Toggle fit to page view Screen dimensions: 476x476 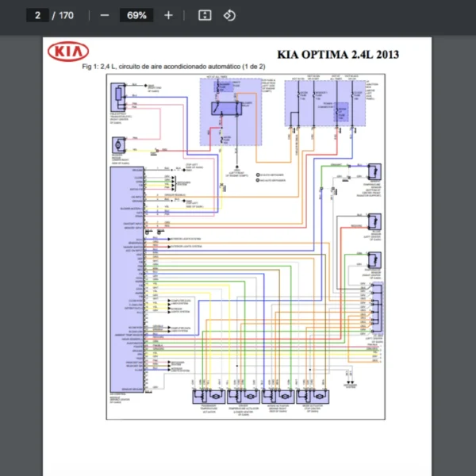(205, 15)
